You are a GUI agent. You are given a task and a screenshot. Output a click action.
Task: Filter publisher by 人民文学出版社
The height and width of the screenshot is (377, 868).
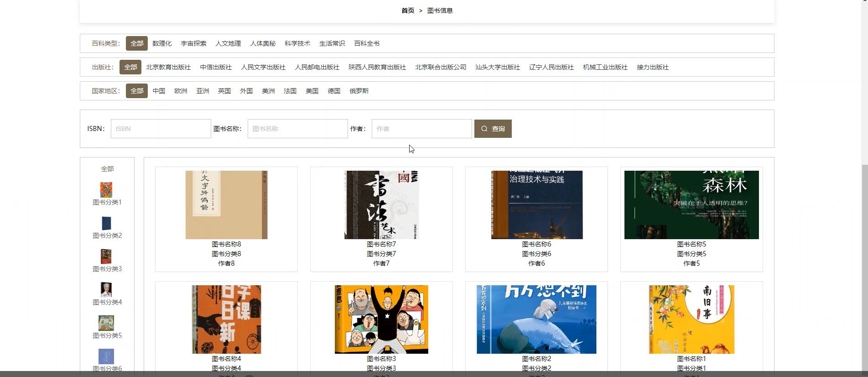pos(263,67)
